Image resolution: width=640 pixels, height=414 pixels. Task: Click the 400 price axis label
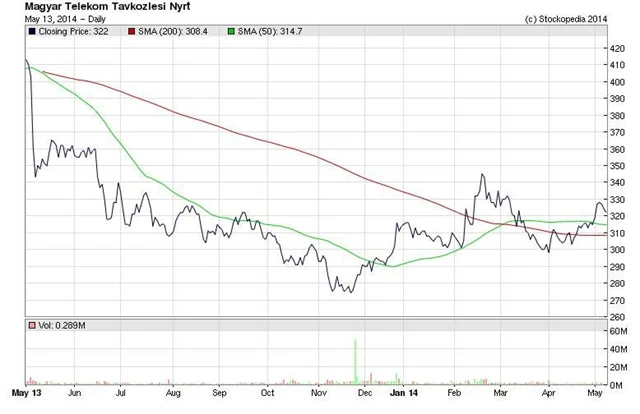pyautogui.click(x=617, y=82)
